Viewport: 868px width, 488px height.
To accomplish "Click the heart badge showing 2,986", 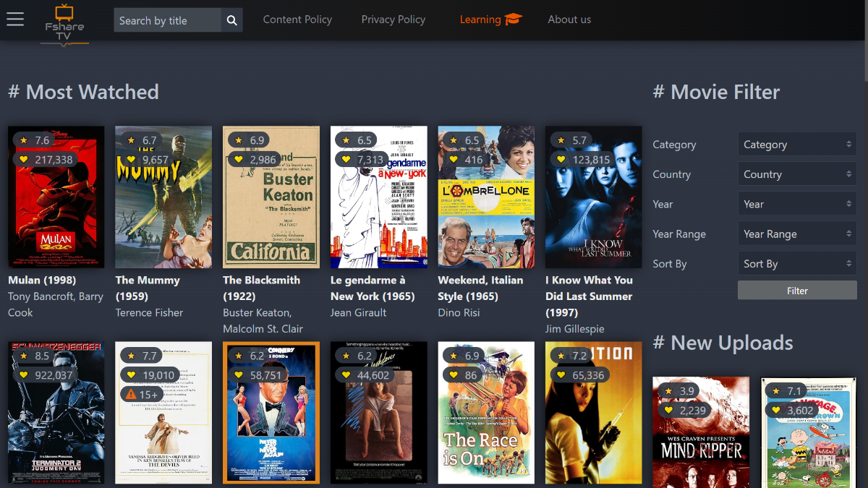I will pyautogui.click(x=254, y=160).
